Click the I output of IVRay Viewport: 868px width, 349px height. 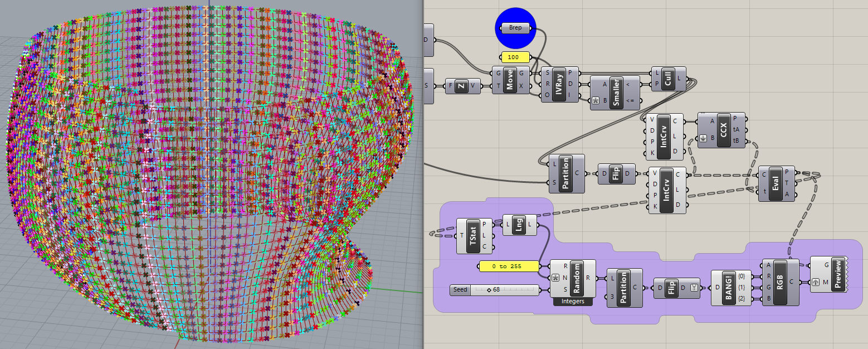pos(570,95)
